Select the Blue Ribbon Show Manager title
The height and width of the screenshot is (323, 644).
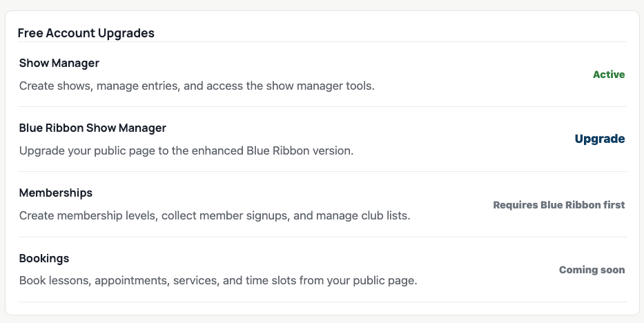click(92, 128)
